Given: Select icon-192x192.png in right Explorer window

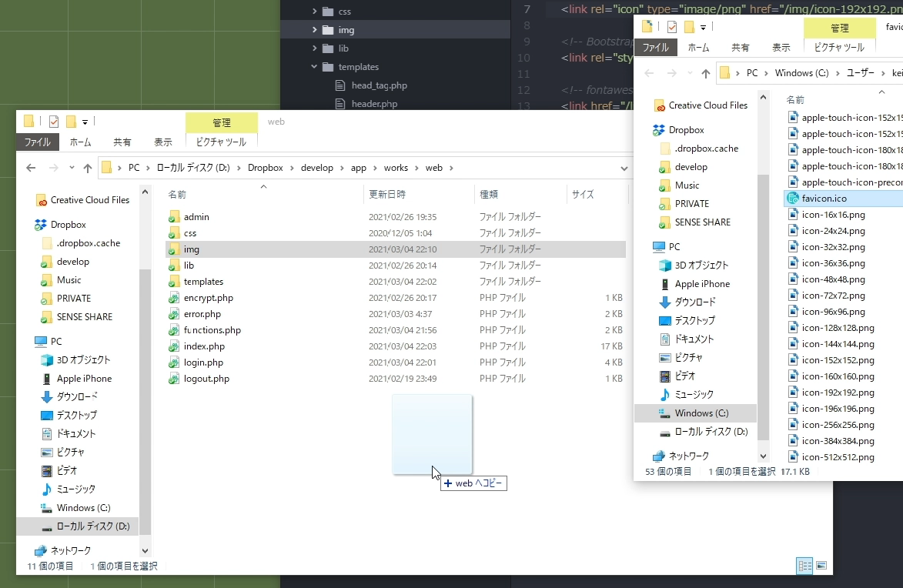Looking at the screenshot, I should 838,393.
